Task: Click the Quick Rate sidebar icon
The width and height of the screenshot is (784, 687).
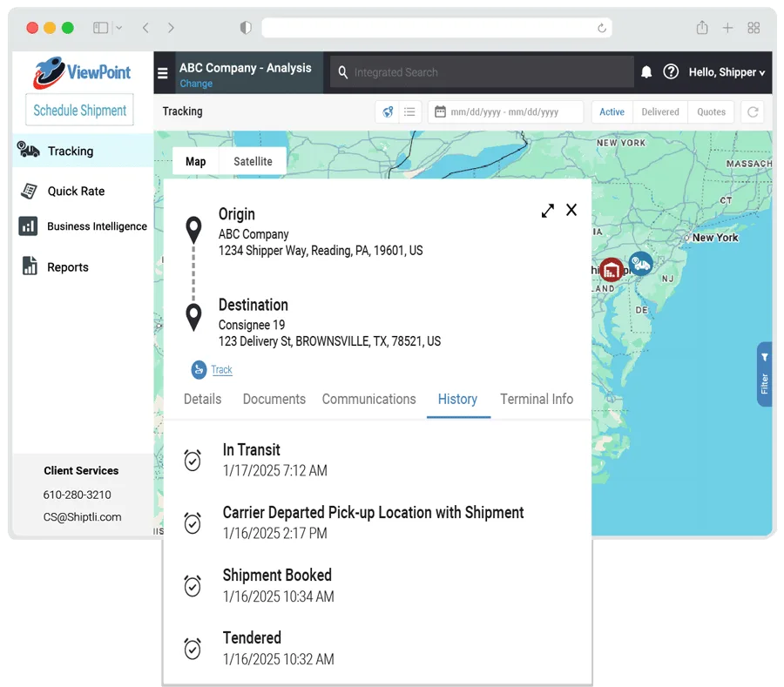Action: point(29,191)
